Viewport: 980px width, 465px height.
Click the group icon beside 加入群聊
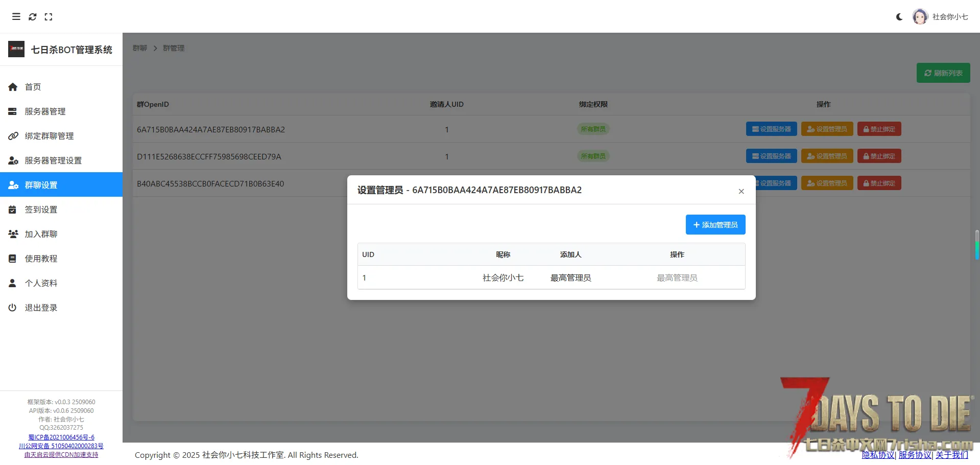13,234
